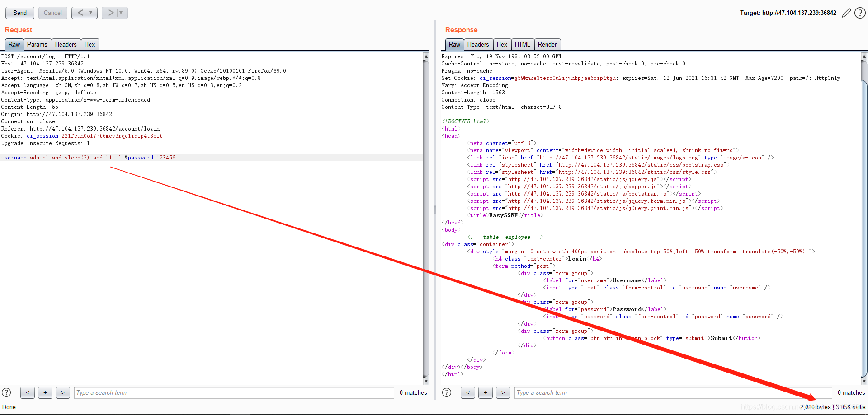Click request pane scroll-up arrow
The width and height of the screenshot is (868, 415).
click(426, 56)
